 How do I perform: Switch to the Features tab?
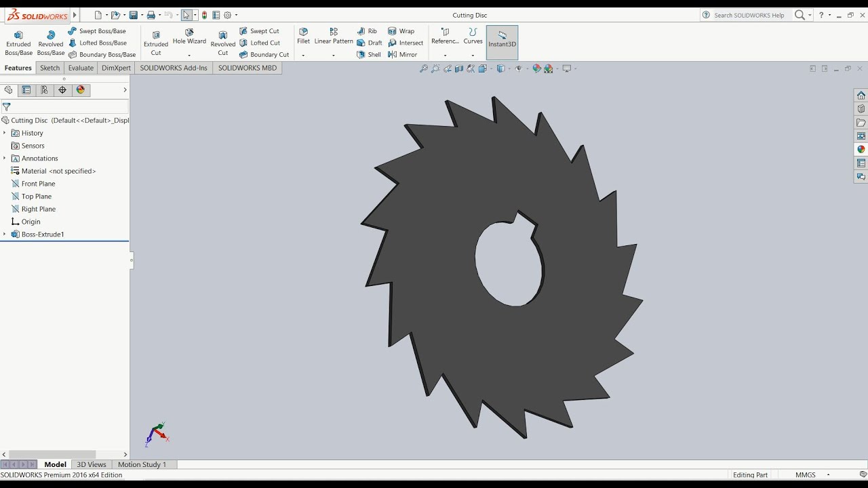click(18, 68)
